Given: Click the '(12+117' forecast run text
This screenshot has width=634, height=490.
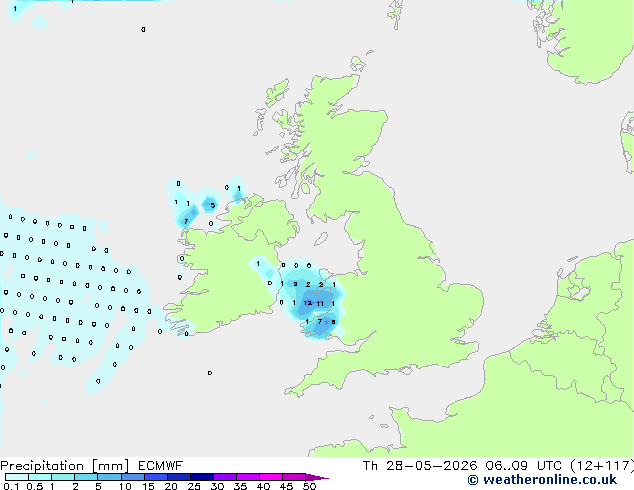Looking at the screenshot, I should pyautogui.click(x=600, y=466).
